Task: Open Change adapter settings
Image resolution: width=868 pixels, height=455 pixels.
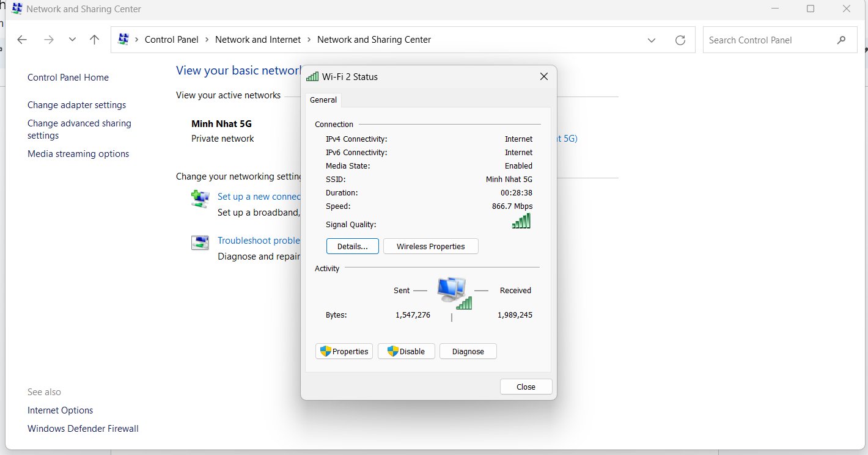Action: [76, 105]
